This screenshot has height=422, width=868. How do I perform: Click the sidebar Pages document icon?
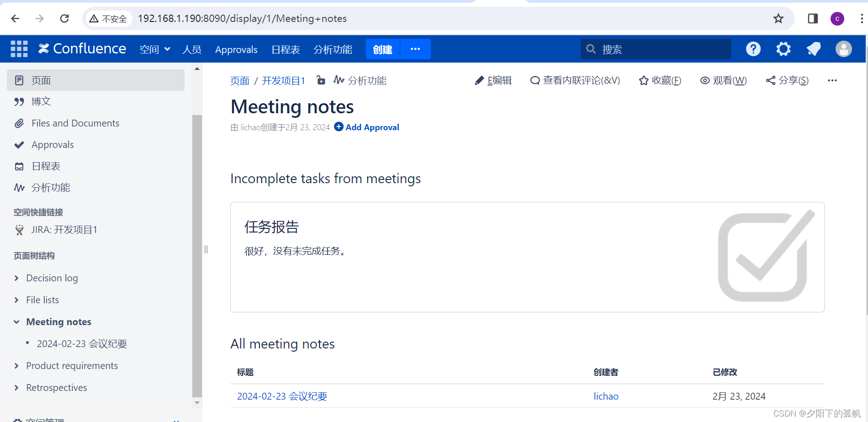click(19, 80)
